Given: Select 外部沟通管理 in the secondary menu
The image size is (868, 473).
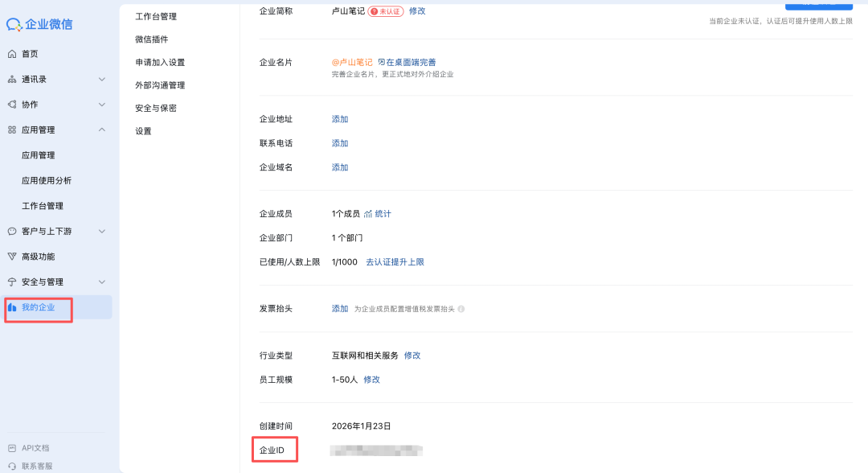Looking at the screenshot, I should [160, 85].
